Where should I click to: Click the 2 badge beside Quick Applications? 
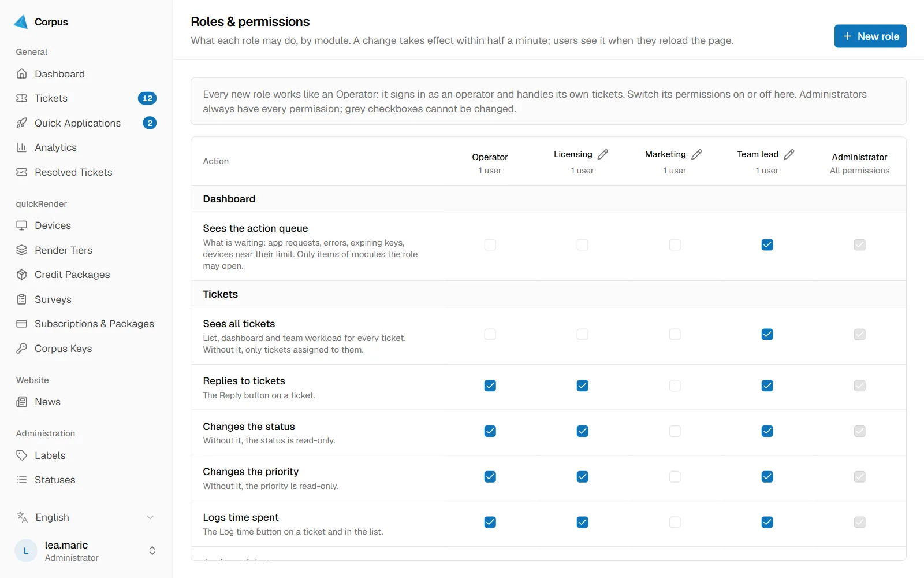(x=150, y=123)
